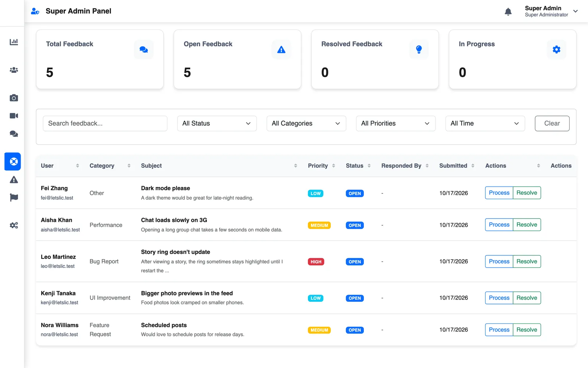Open the All Time dropdown

485,124
